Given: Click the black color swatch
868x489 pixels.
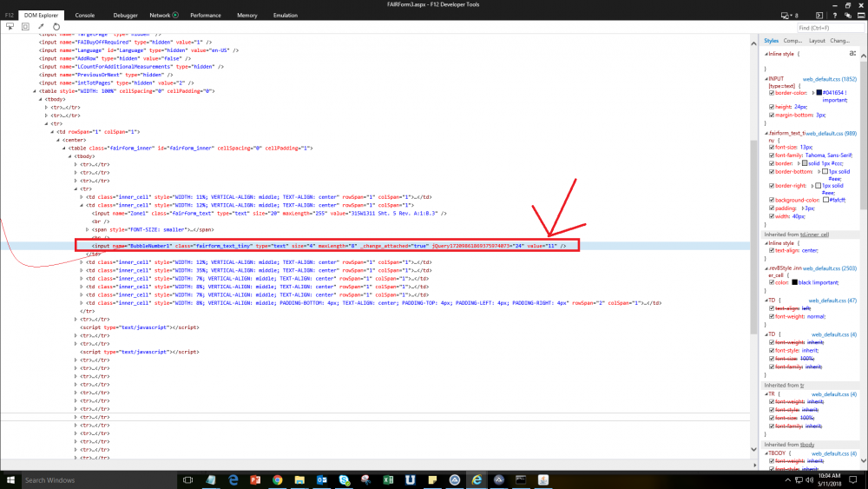Looking at the screenshot, I should (x=794, y=282).
